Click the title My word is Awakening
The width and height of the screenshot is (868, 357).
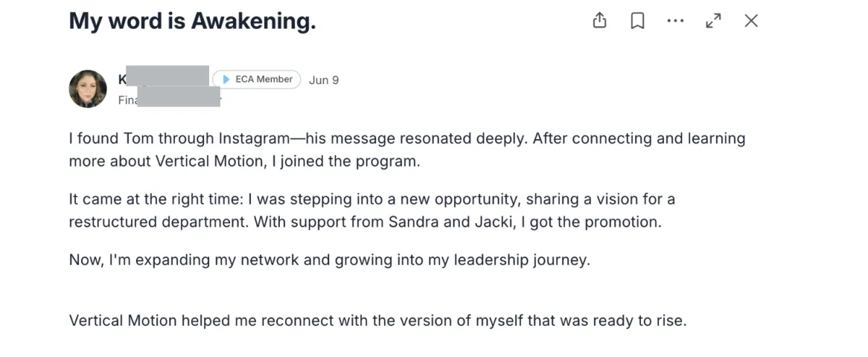point(192,22)
